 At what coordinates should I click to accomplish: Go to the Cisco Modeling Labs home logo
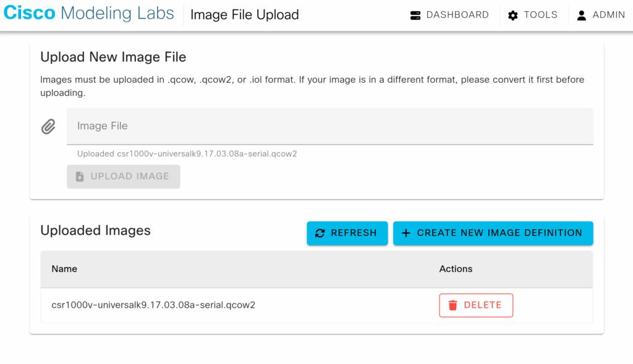click(x=89, y=14)
